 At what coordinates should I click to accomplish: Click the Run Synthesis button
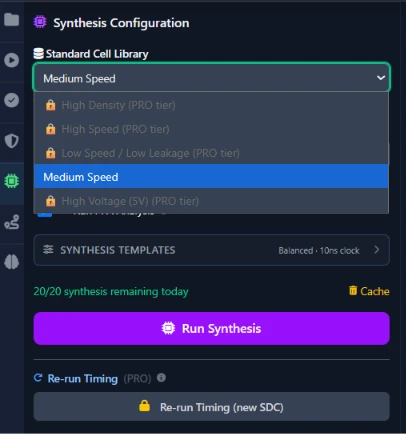tap(211, 328)
